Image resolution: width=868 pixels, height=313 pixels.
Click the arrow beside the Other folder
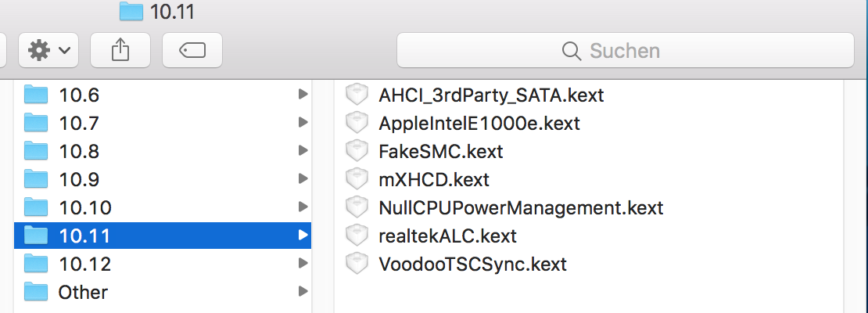[x=303, y=293]
